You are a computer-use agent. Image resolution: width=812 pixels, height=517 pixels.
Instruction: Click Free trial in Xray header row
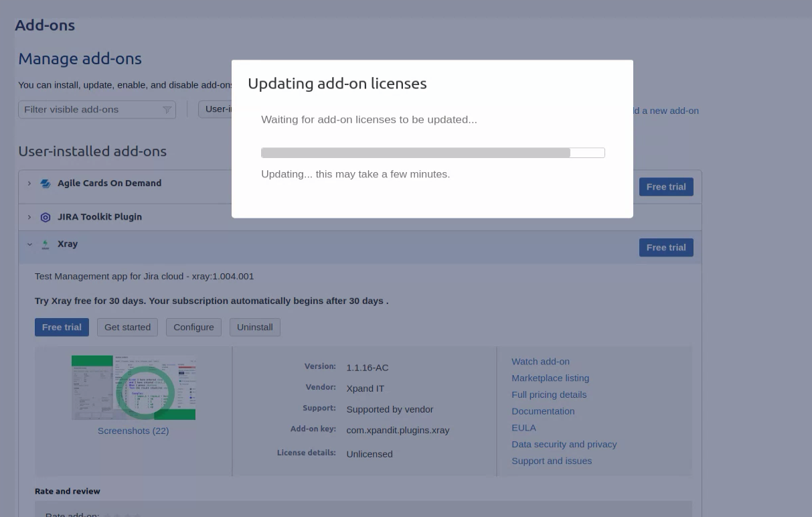[666, 247]
